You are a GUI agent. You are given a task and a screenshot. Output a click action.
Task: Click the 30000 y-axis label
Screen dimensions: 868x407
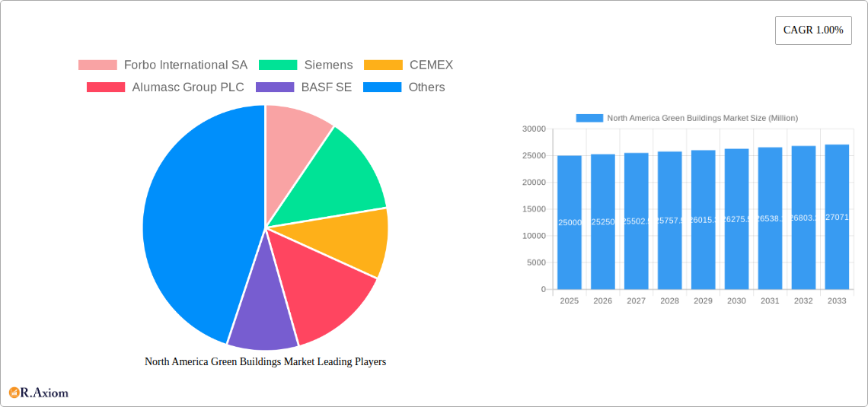click(535, 129)
